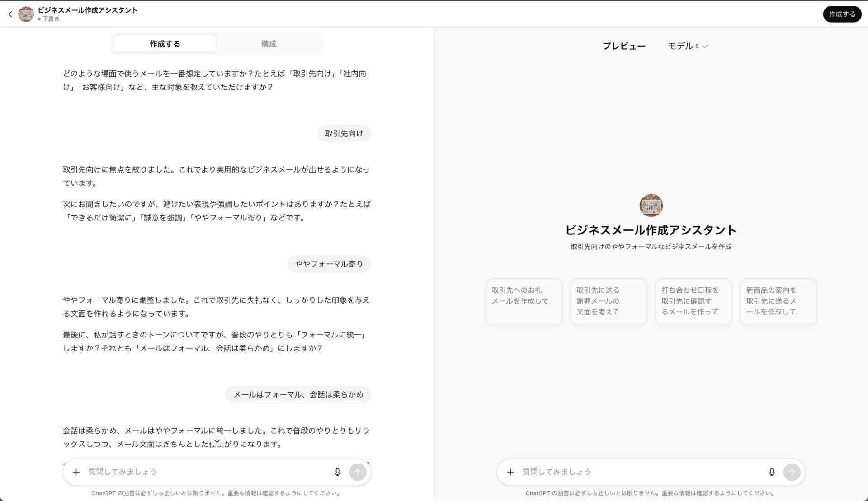Open the モデル 5 dropdown

coord(687,46)
